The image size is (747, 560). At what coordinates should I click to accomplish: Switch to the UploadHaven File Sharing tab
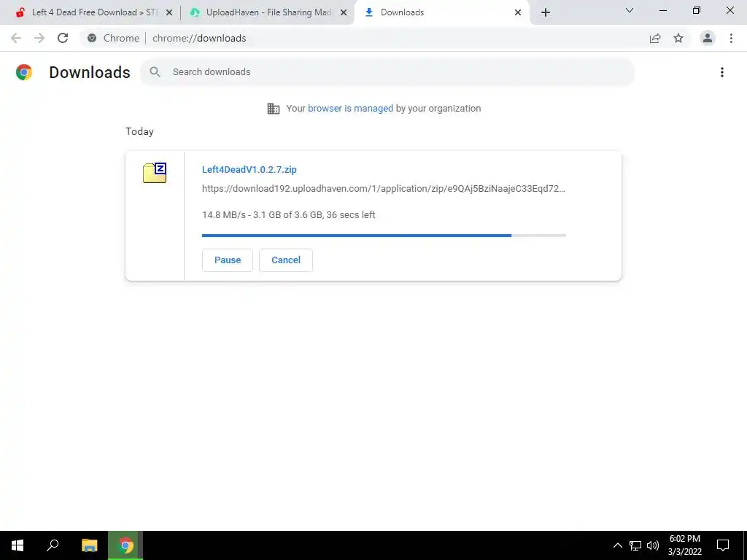click(x=267, y=12)
